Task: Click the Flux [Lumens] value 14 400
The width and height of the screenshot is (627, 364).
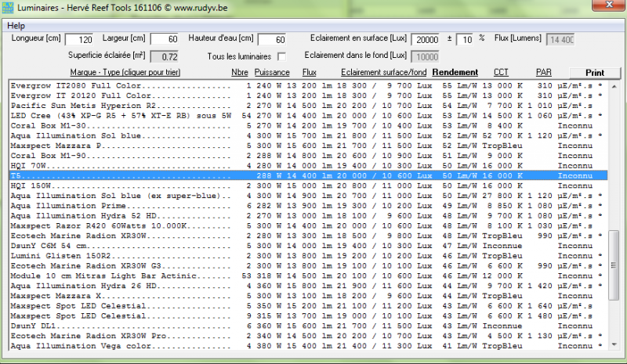Action: pyautogui.click(x=560, y=40)
